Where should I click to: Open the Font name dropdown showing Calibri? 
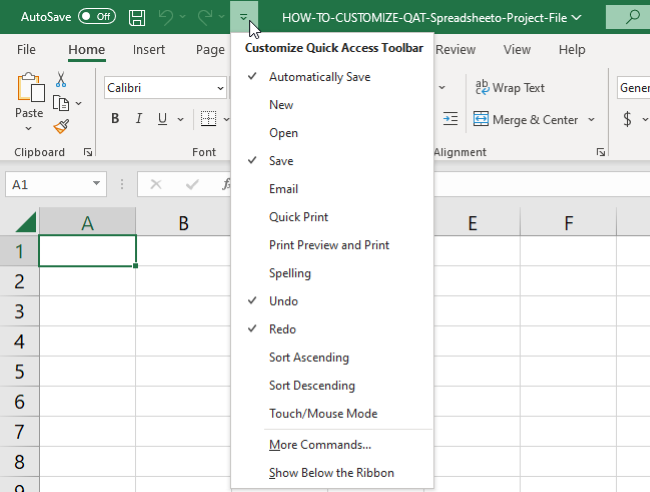(x=220, y=88)
